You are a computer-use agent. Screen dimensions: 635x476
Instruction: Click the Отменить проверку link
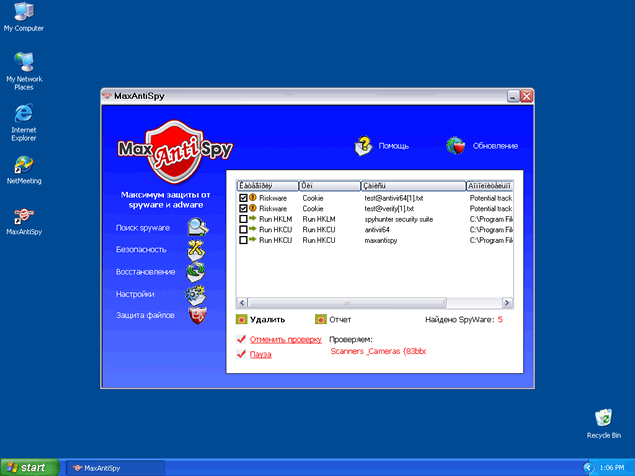285,340
